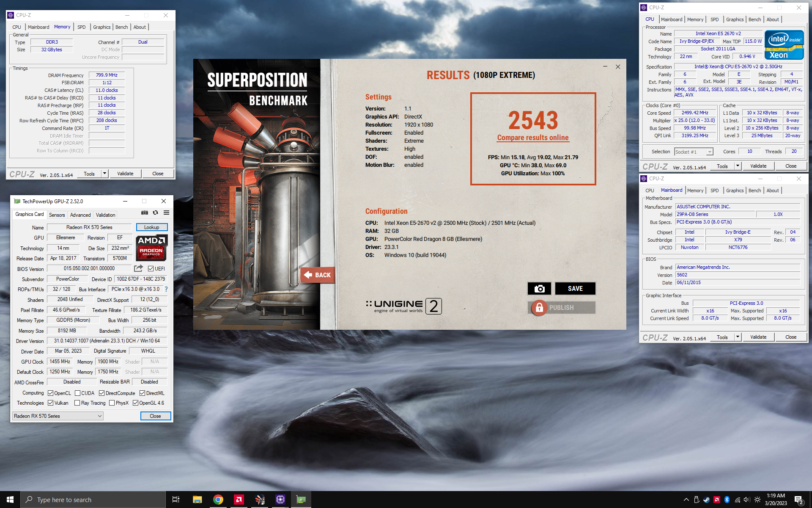Toggle the Ray Tracing checkbox
Image resolution: width=812 pixels, height=508 pixels.
coord(77,403)
